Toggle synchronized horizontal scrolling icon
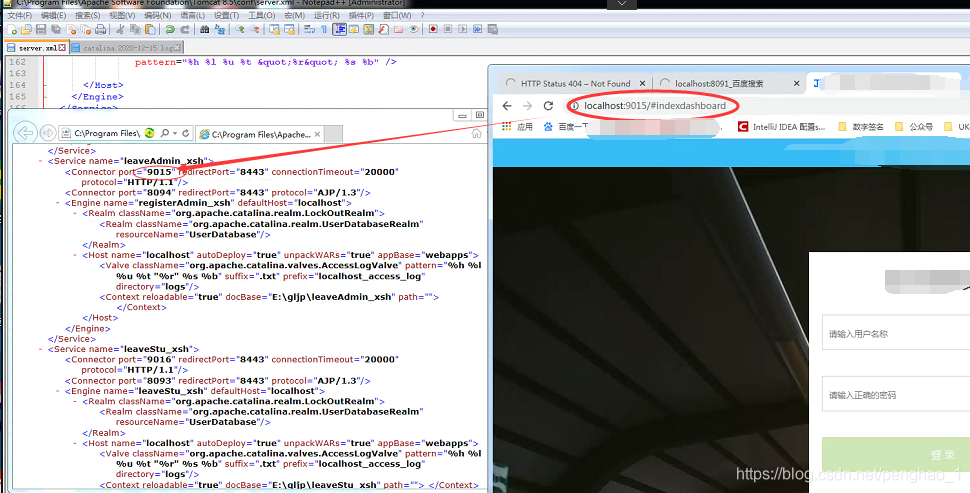This screenshot has width=970, height=493. 290,30
